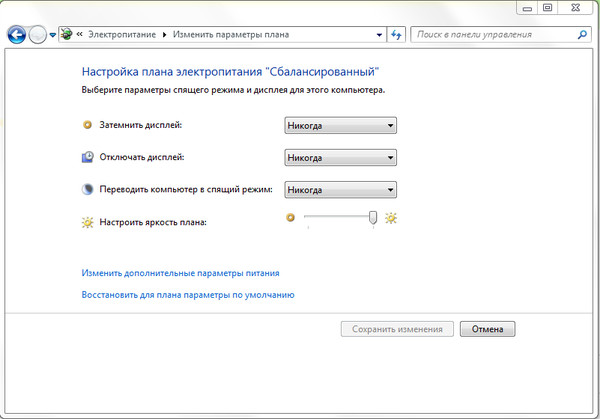Open the Переводить компьютер в спящий режим dropdown
This screenshot has width=600, height=419.
click(x=341, y=190)
